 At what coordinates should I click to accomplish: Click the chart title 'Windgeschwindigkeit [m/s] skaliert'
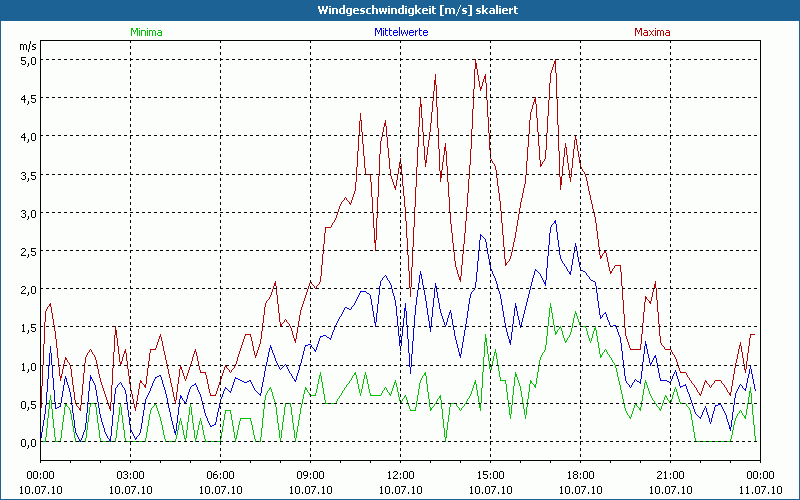pyautogui.click(x=418, y=10)
